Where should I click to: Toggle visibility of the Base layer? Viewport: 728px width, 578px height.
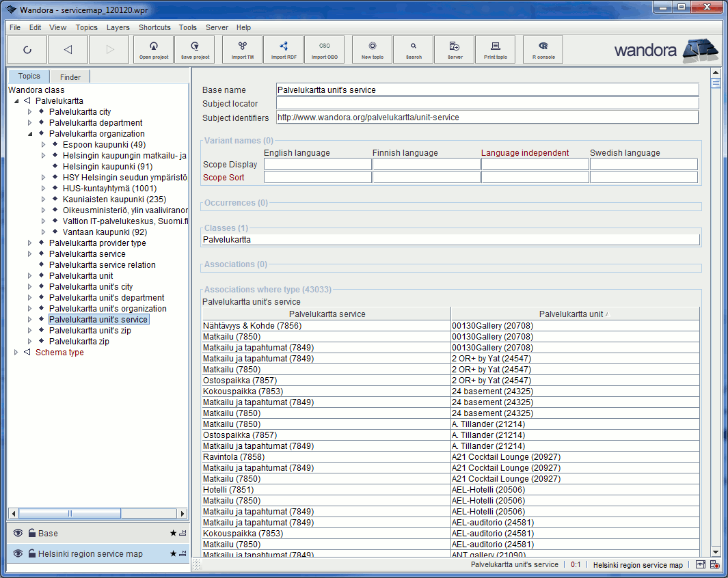point(17,533)
